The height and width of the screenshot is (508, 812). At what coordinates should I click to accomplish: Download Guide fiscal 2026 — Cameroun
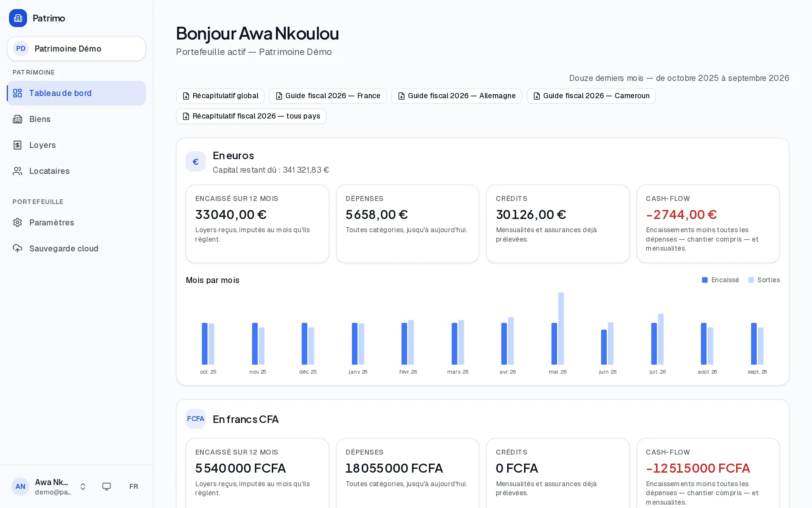tap(591, 96)
